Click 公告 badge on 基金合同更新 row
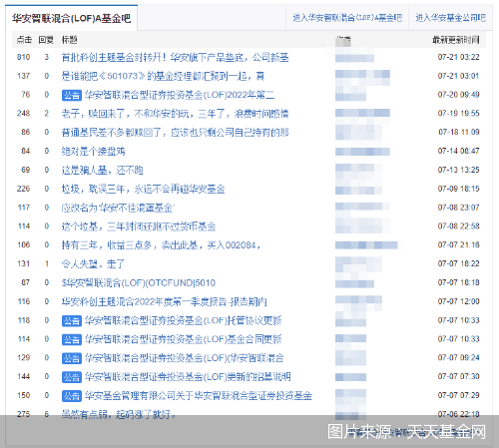 (x=72, y=339)
